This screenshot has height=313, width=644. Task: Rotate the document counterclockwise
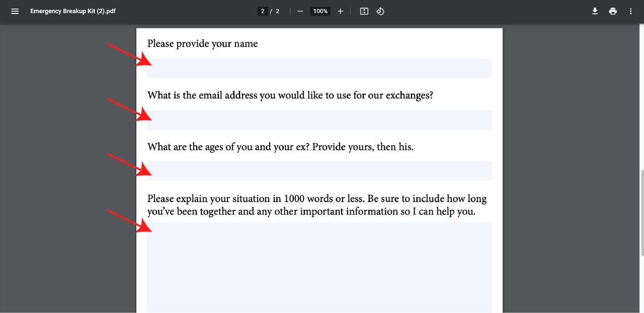380,11
